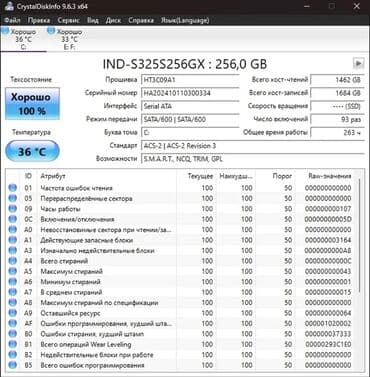Screen dimensions: 370x377
Task: Click status icon for attribute 0C
Action: (13, 219)
